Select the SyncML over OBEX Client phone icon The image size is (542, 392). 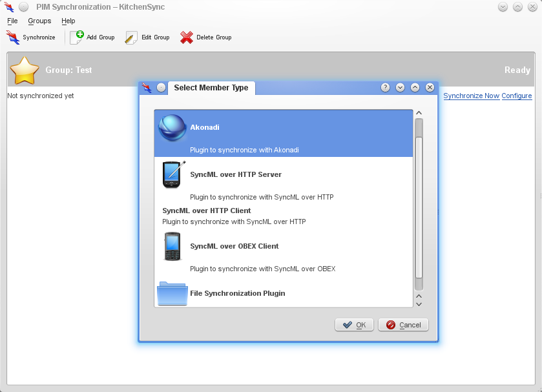click(172, 246)
